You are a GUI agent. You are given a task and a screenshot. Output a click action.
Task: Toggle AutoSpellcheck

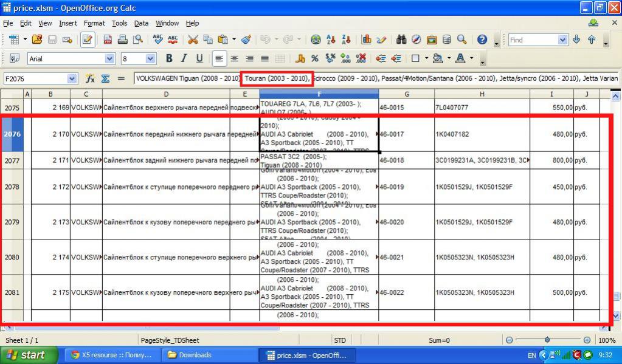point(173,39)
